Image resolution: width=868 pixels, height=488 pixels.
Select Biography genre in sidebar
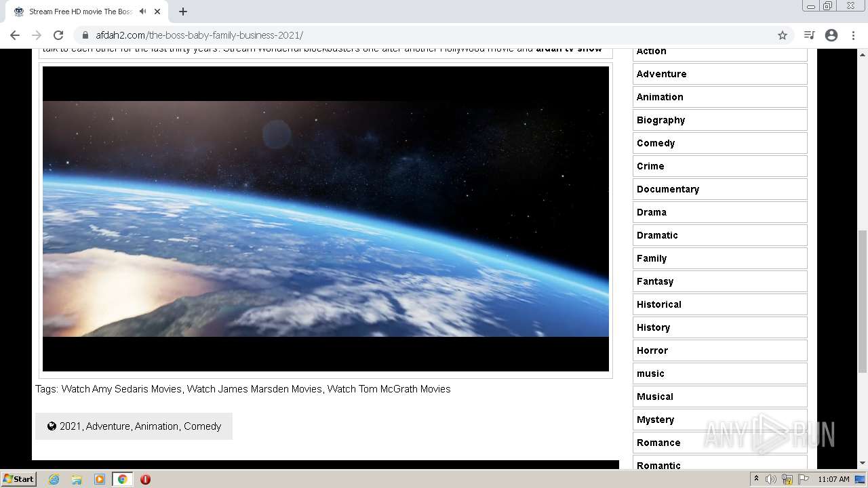pyautogui.click(x=719, y=120)
